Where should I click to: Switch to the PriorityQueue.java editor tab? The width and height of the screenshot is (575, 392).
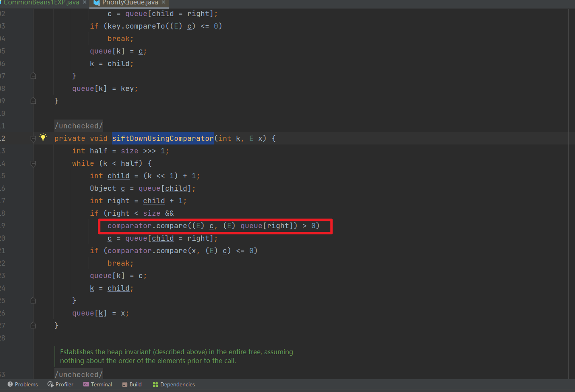(x=130, y=3)
